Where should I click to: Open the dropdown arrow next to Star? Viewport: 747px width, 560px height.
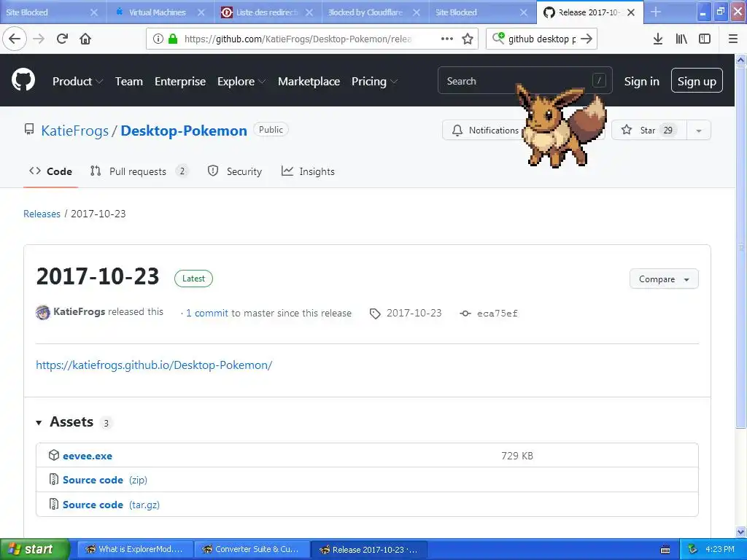(698, 131)
